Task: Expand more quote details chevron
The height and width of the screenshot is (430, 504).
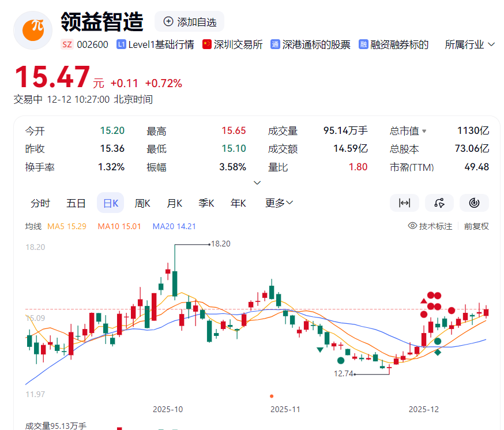Action: 257,182
